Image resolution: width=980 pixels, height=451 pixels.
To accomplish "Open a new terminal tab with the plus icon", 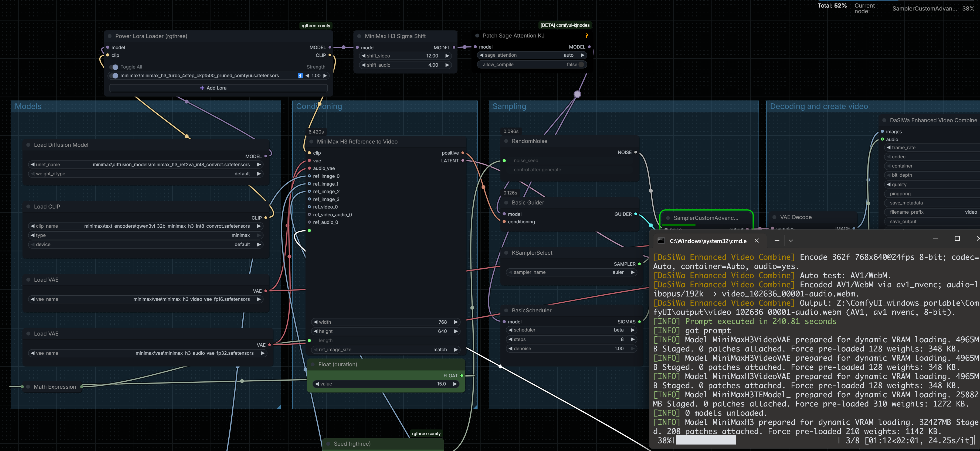I will (x=777, y=241).
